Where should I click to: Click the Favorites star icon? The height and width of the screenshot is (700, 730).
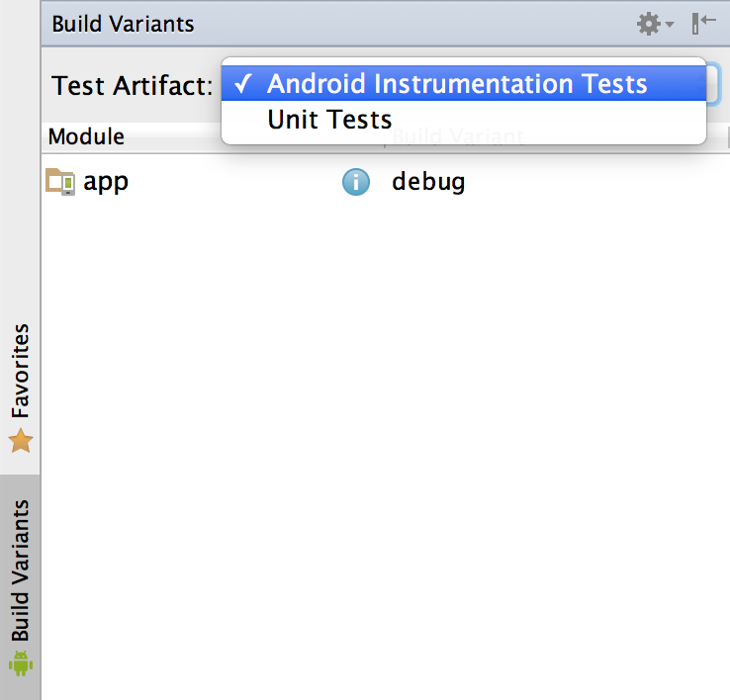(x=21, y=441)
